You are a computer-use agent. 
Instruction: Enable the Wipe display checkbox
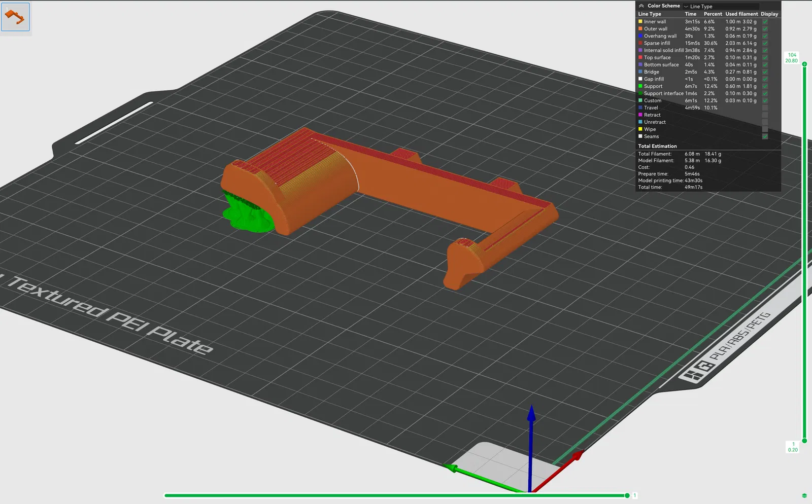[765, 129]
